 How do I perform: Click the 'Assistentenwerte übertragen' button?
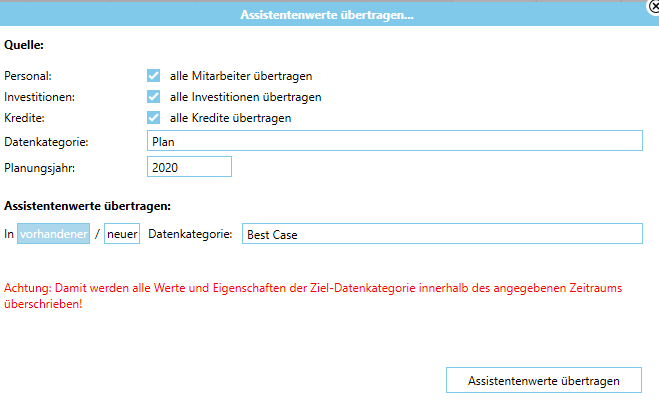(544, 380)
